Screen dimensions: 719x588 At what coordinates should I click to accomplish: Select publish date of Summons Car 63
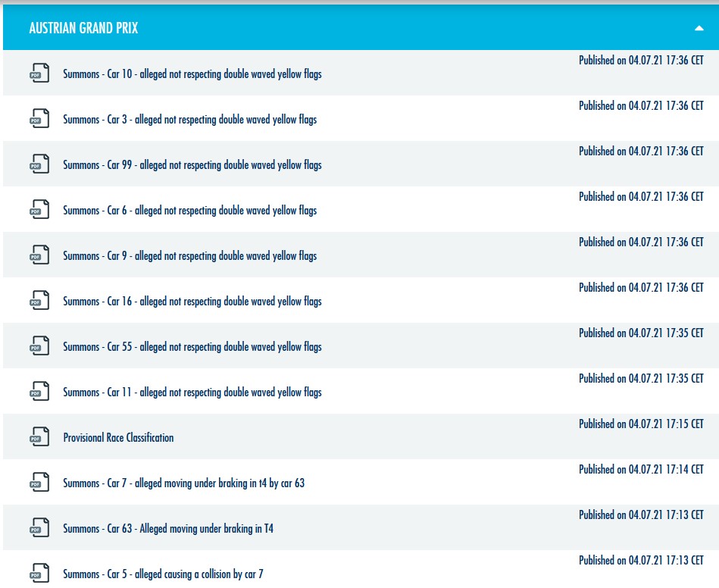click(x=641, y=514)
